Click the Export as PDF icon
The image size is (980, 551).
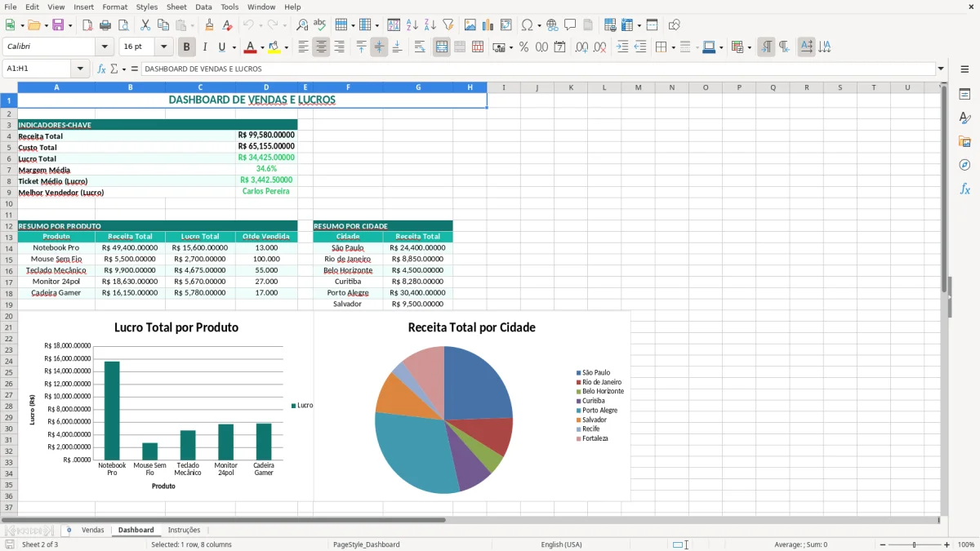tap(87, 25)
